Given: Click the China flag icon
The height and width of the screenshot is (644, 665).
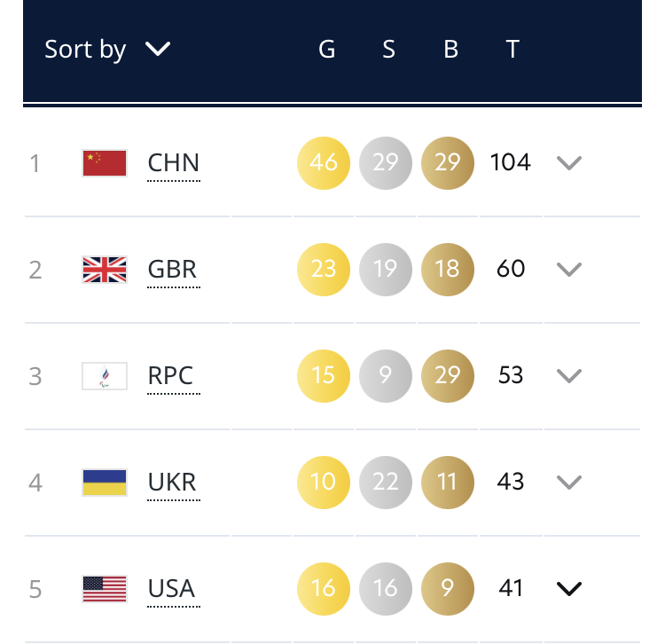Looking at the screenshot, I should (x=105, y=163).
